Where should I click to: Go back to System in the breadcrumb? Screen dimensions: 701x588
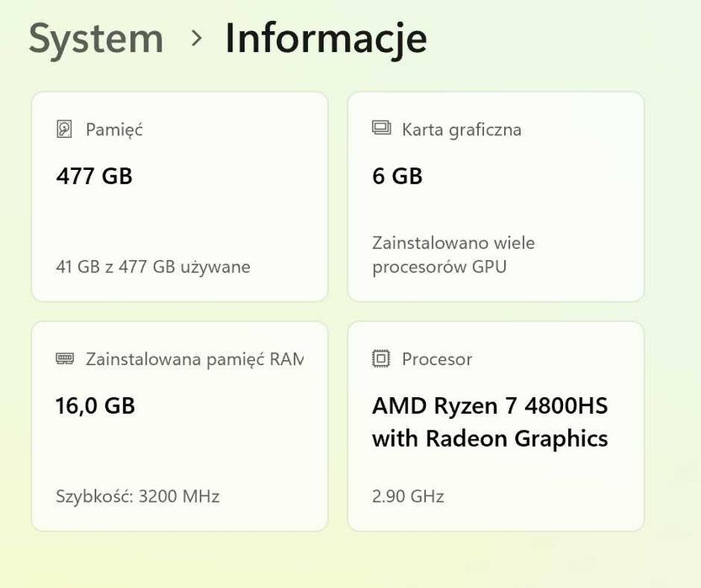[96, 39]
